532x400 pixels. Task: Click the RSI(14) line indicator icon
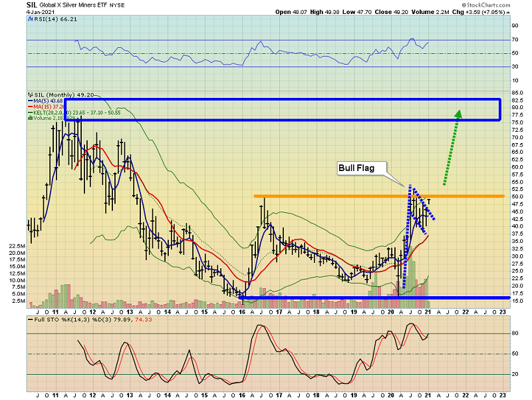click(31, 20)
